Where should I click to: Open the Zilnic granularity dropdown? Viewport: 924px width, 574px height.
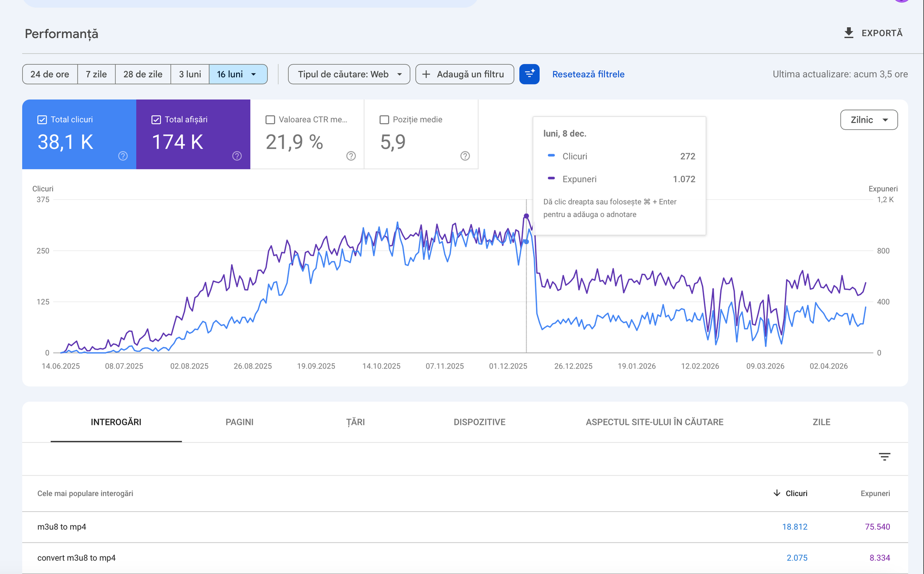point(869,120)
